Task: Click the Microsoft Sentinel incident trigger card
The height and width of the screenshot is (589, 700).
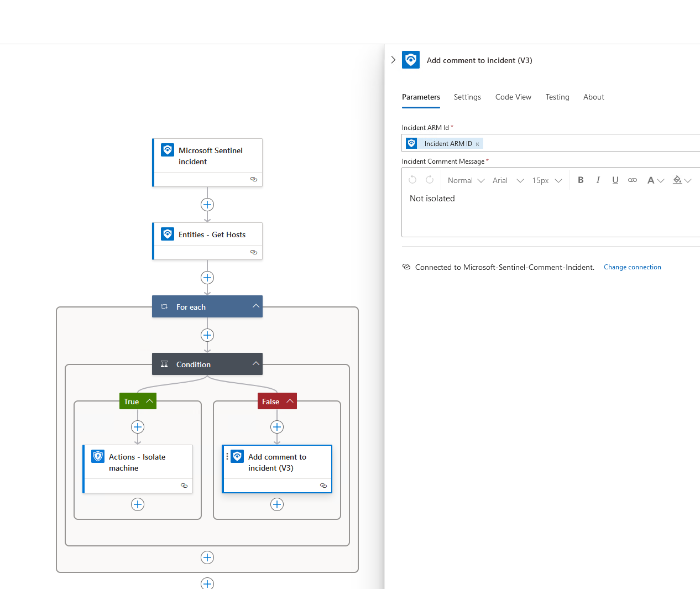Action: (x=207, y=156)
